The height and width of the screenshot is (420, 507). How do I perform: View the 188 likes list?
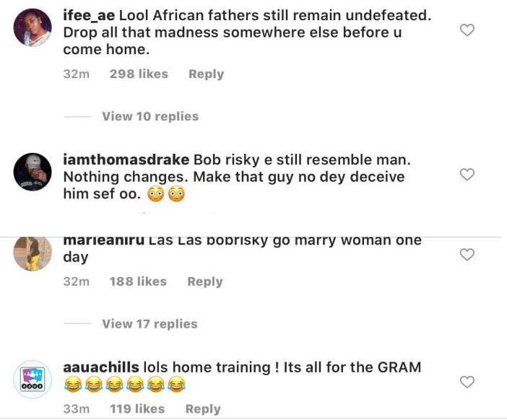[x=138, y=281]
